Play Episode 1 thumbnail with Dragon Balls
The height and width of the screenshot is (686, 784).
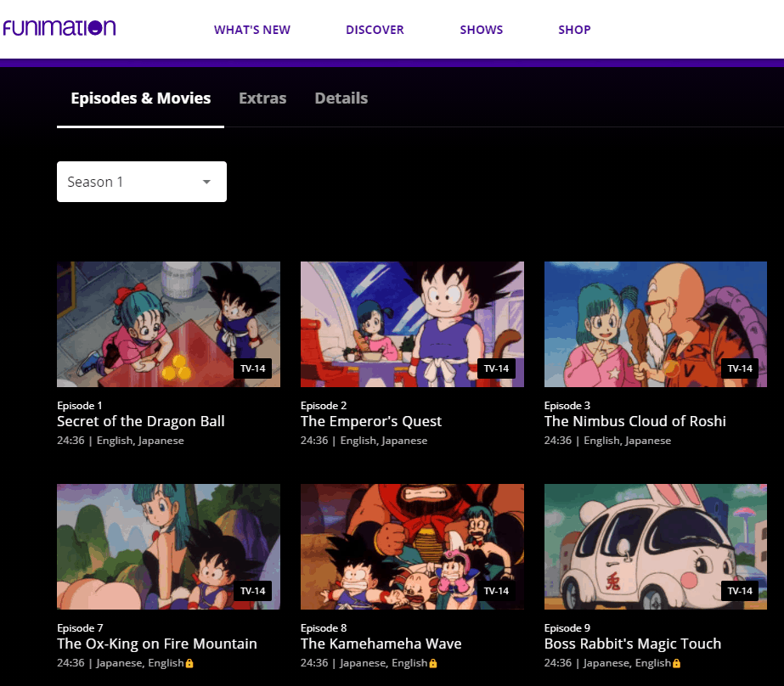click(168, 324)
